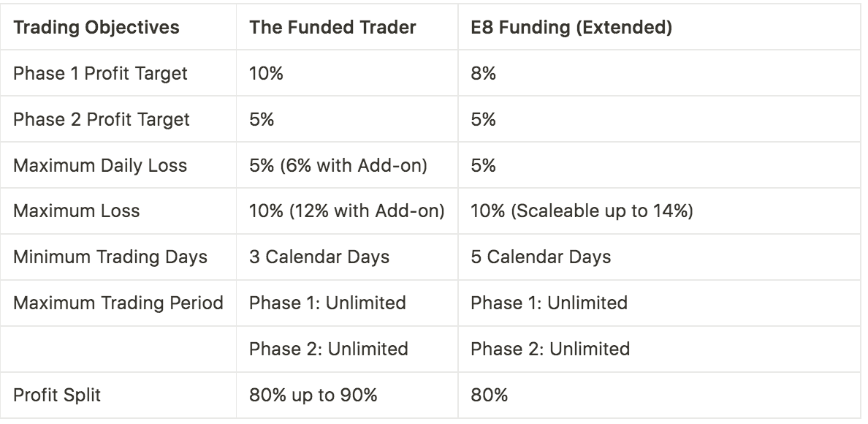This screenshot has width=868, height=424.
Task: Click the 10% (Scaleable up to 14%) cell
Action: 582,211
